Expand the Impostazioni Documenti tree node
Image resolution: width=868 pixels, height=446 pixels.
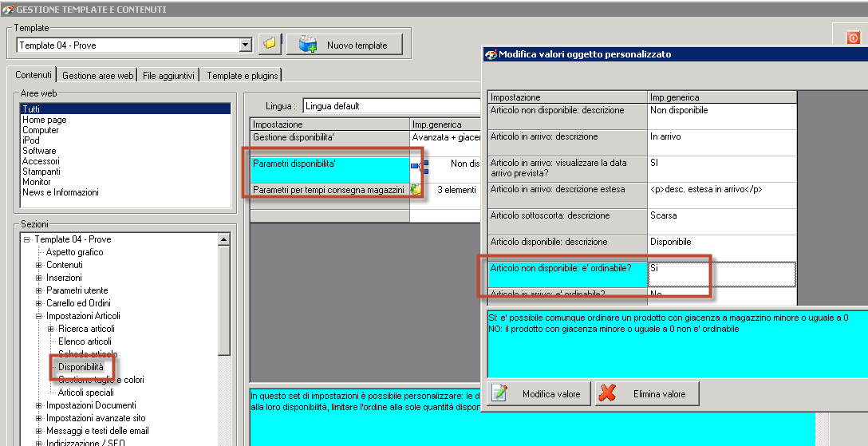(x=39, y=405)
